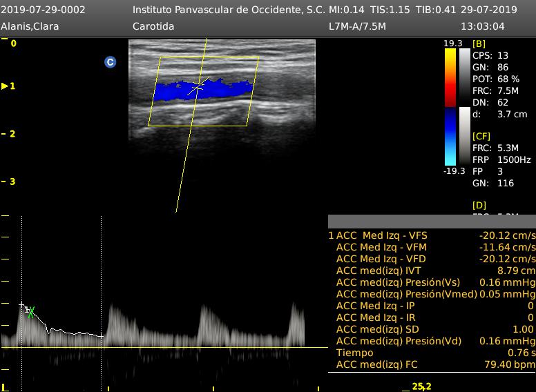Click the MI:0.14 indicator
536x392 pixels.
coord(347,10)
